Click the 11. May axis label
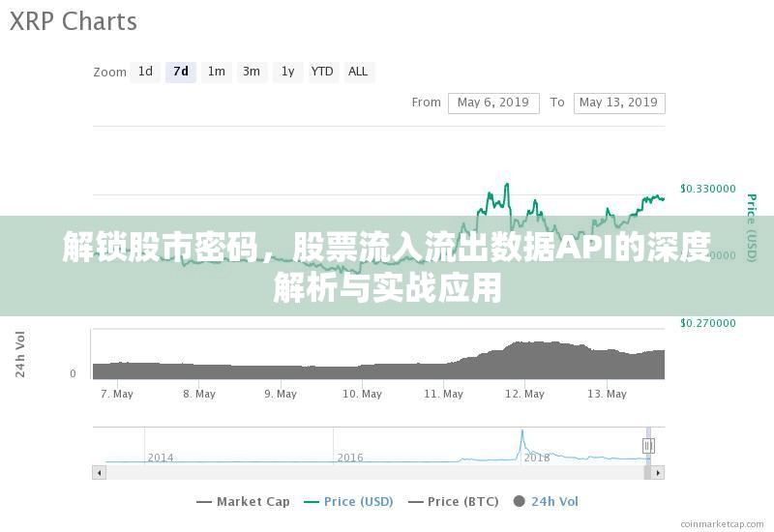774x532 pixels. click(443, 395)
